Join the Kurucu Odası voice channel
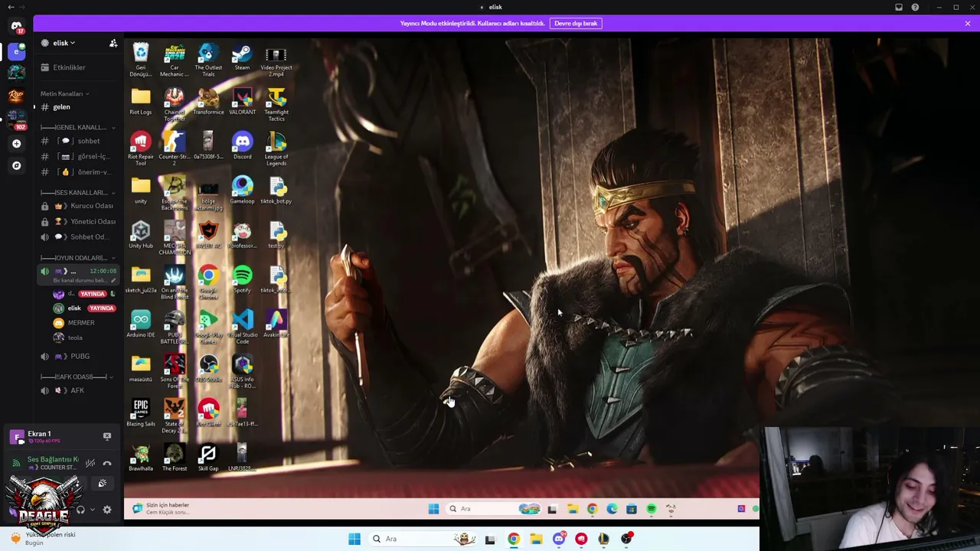 (79, 206)
